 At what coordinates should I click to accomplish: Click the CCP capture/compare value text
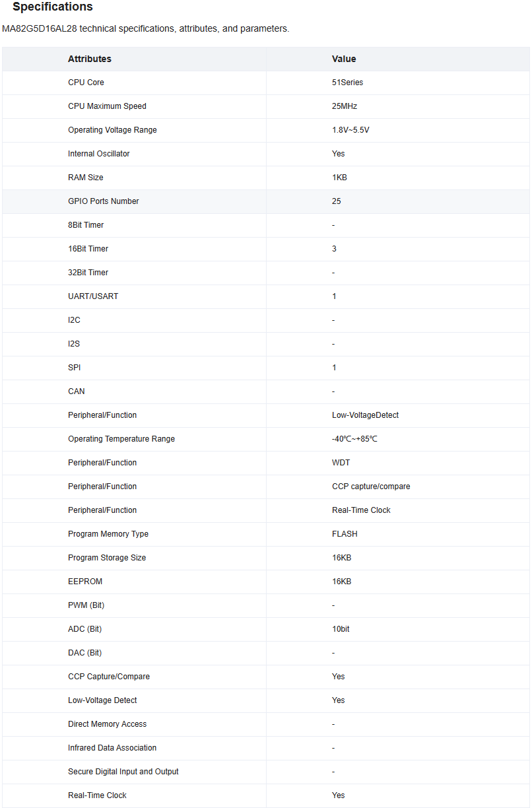[371, 487]
